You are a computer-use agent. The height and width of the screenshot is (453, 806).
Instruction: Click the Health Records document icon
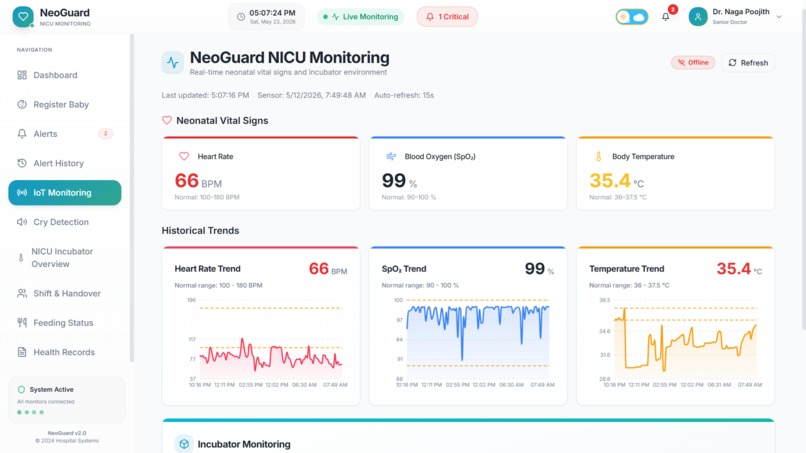(x=22, y=352)
